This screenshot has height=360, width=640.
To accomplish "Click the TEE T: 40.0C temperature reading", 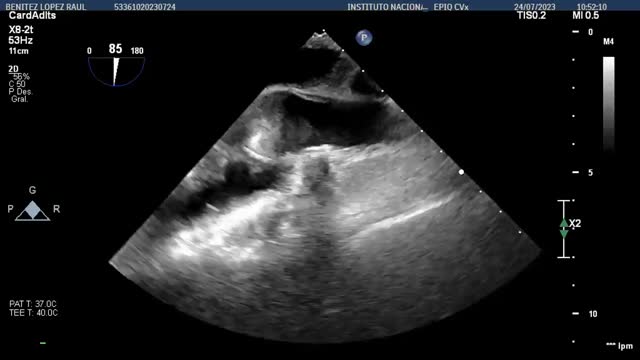I will pyautogui.click(x=33, y=313).
